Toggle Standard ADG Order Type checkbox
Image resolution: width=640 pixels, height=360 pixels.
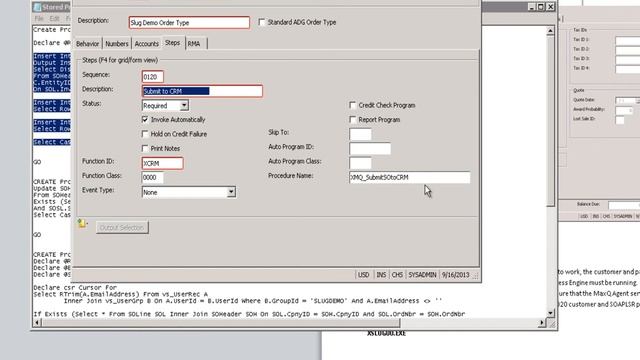262,22
